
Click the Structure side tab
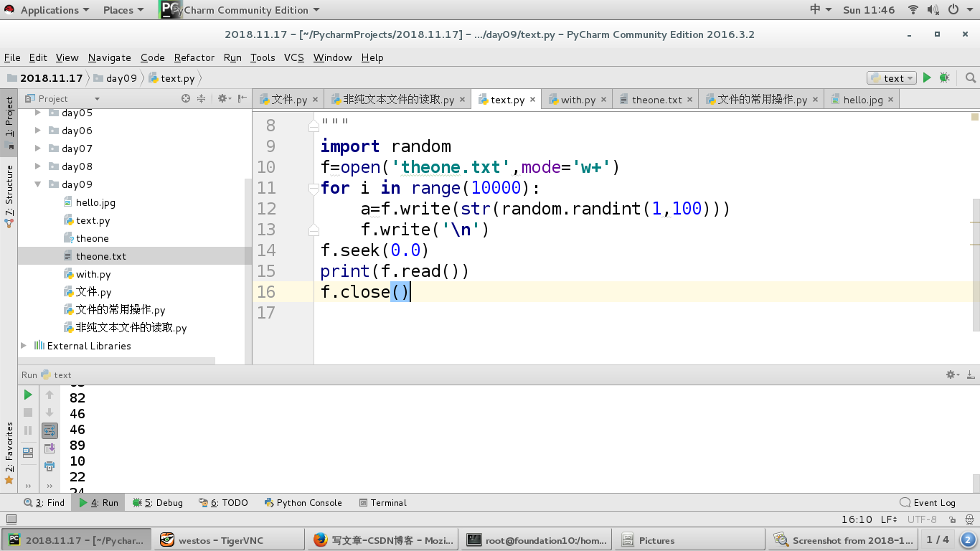pyautogui.click(x=9, y=197)
